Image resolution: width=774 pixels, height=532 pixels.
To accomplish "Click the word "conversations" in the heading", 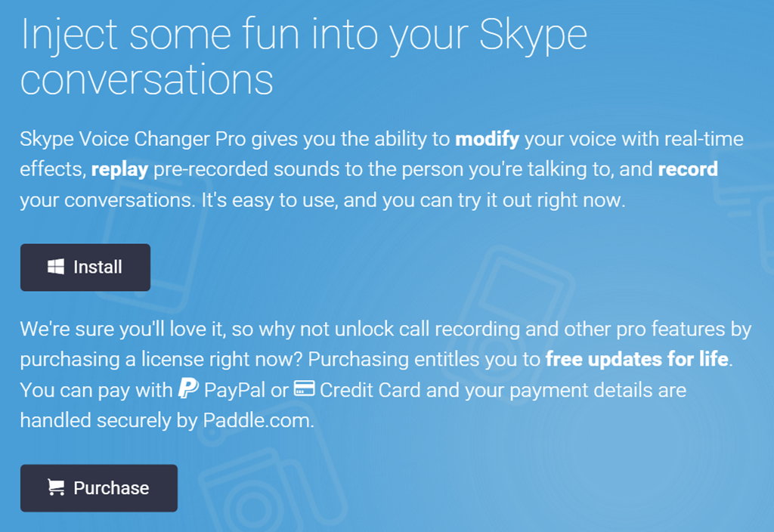I will click(147, 79).
